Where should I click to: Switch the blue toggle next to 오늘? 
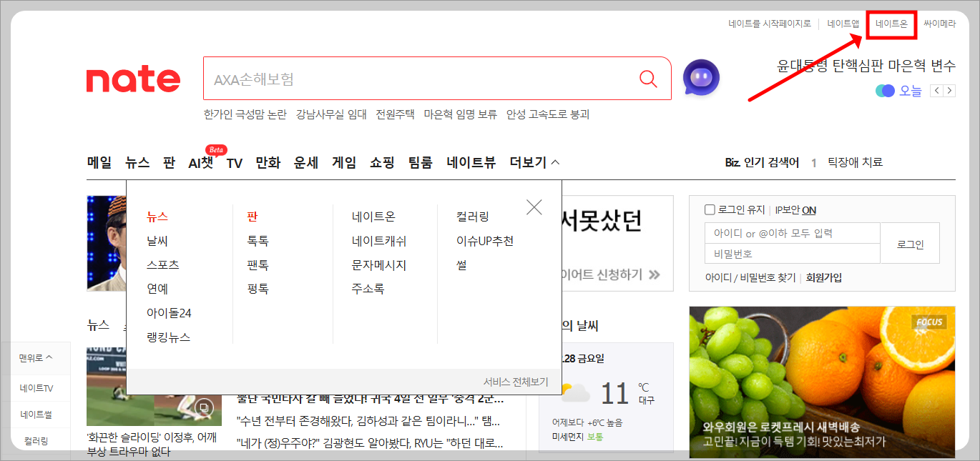pos(886,91)
